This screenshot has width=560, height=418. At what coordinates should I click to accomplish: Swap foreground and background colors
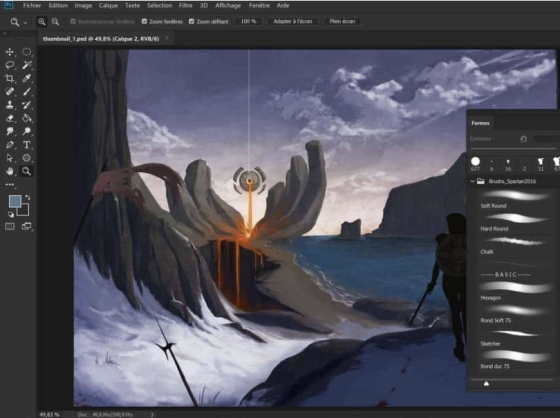click(28, 197)
